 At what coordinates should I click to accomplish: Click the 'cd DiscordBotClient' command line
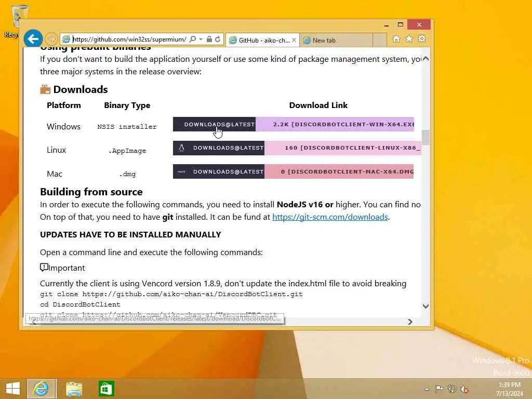[80, 304]
